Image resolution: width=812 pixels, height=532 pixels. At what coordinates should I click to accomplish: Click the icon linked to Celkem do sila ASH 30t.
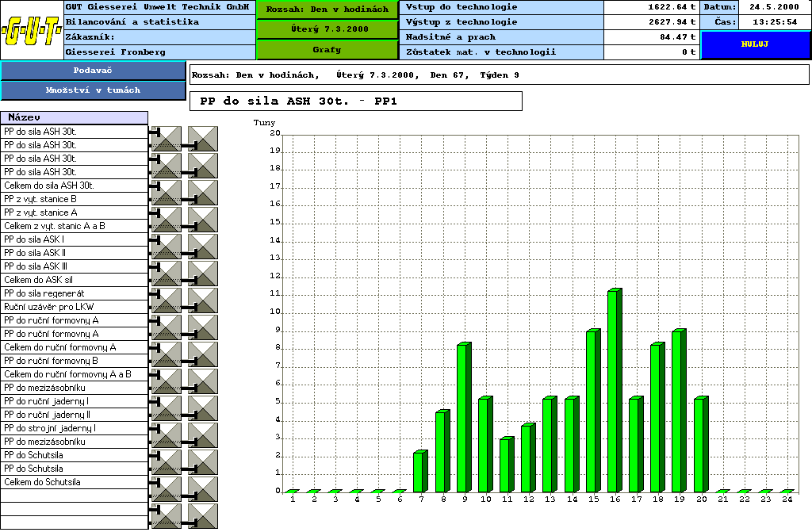click(167, 193)
